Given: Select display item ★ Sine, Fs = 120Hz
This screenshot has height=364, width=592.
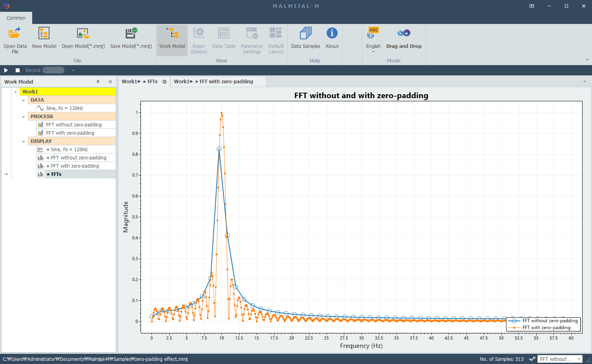Looking at the screenshot, I should [67, 150].
